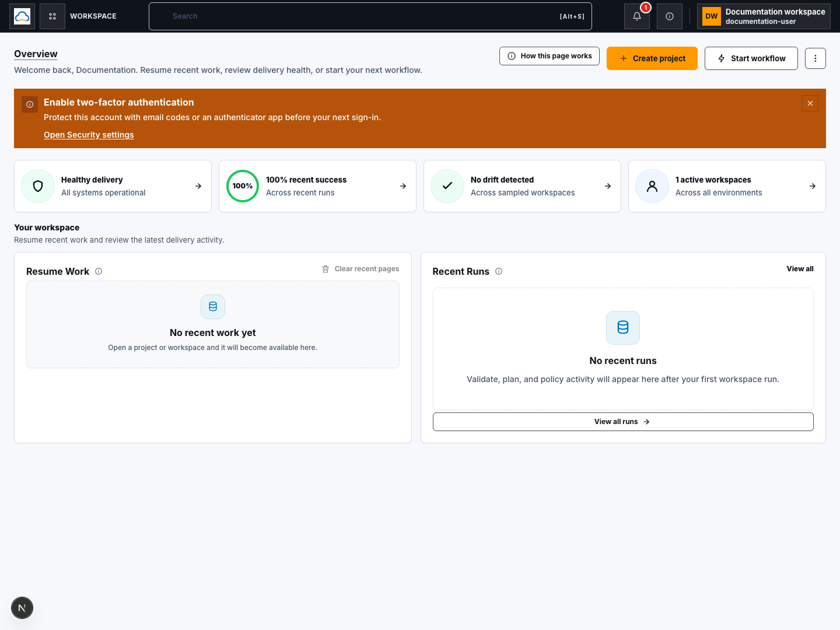This screenshot has width=840, height=630.
Task: Open How this page works help
Action: pos(549,56)
